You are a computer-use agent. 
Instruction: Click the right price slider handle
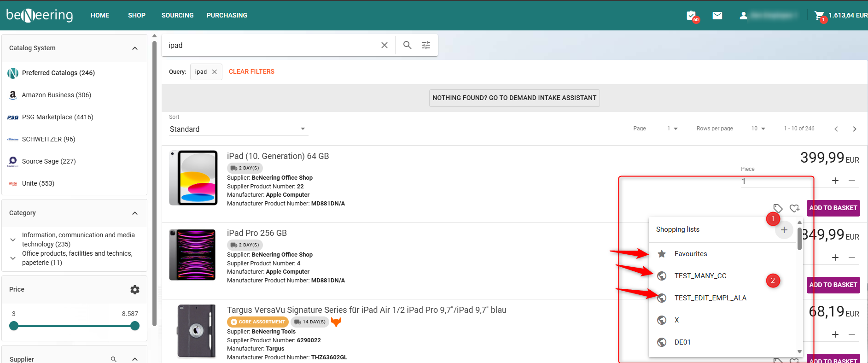pos(134,326)
